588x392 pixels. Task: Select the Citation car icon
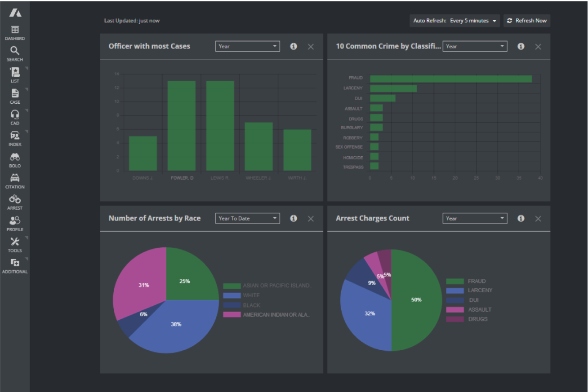pyautogui.click(x=15, y=178)
